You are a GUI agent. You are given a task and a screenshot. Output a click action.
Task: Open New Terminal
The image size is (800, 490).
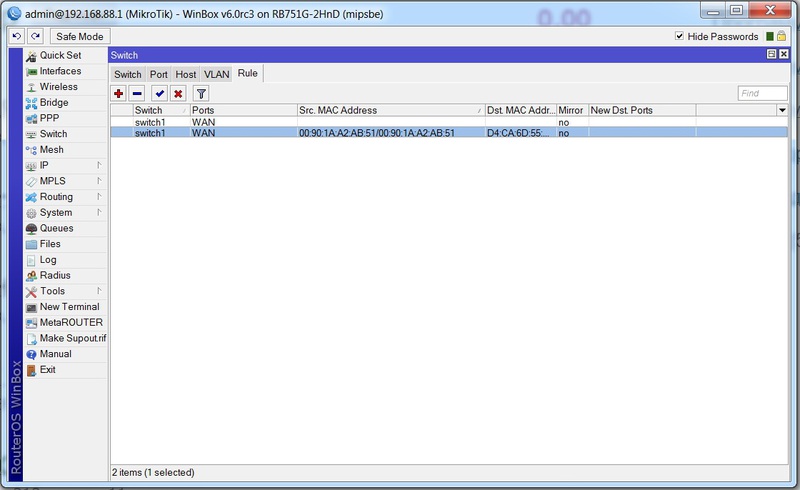[65, 307]
